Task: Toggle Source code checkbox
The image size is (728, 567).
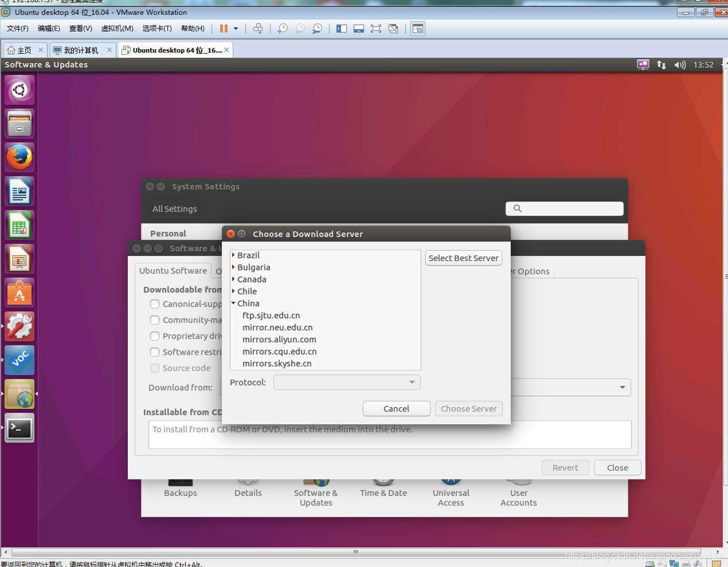Action: click(x=155, y=368)
